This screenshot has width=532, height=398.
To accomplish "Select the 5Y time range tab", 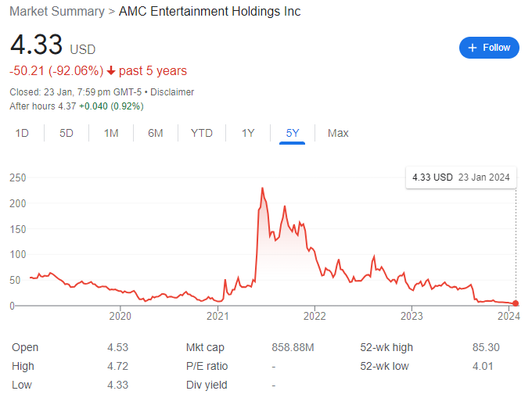I will (x=292, y=133).
